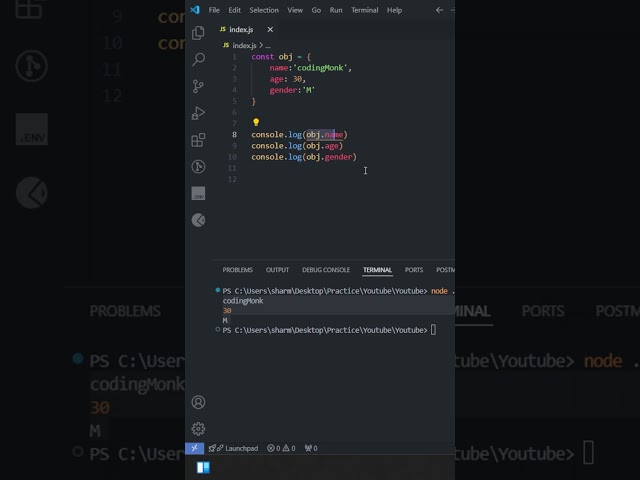
Task: Click index.js in the breadcrumb
Action: click(x=244, y=45)
